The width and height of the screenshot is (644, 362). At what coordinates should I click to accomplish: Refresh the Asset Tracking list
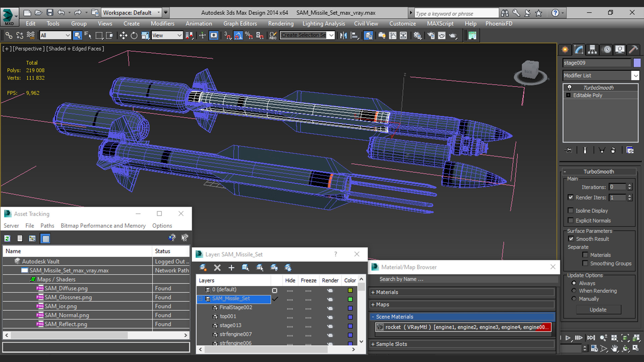point(7,238)
